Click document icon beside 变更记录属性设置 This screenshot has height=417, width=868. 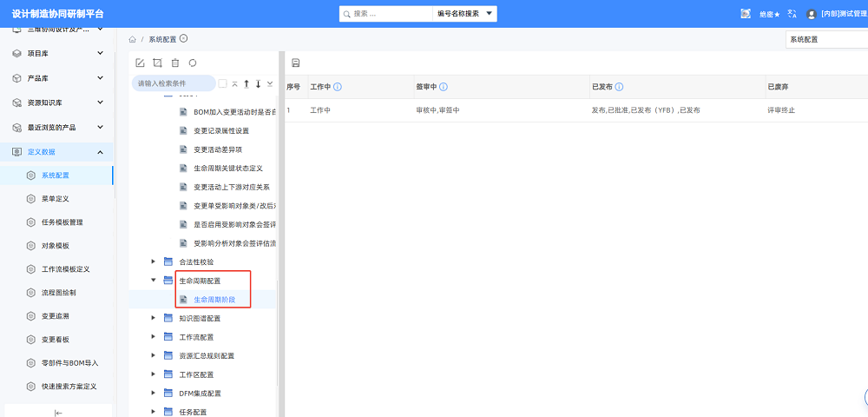click(x=184, y=130)
